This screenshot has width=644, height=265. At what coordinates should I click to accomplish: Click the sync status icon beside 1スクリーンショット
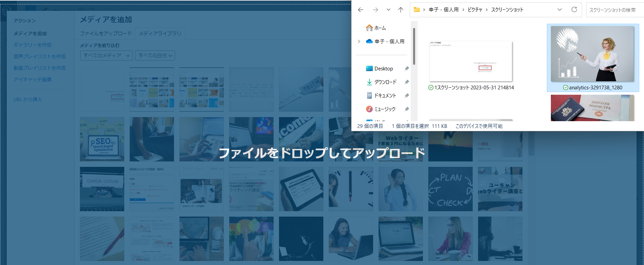431,88
